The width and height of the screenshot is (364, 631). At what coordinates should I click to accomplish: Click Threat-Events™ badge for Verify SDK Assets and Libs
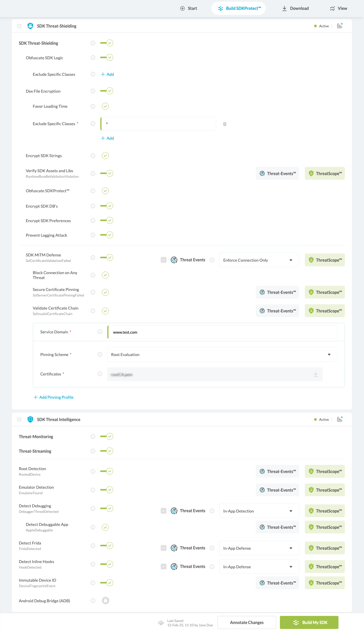point(277,173)
